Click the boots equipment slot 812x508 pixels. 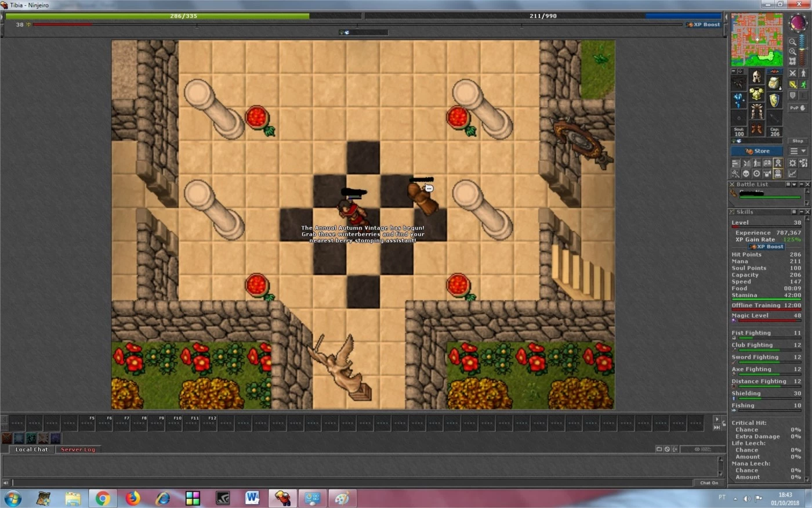pos(757,129)
